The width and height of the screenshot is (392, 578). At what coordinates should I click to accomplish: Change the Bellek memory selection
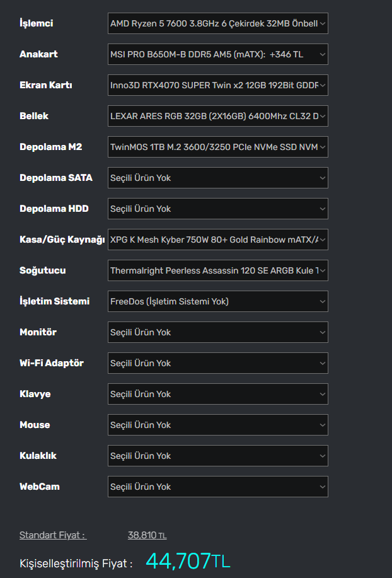[x=217, y=116]
